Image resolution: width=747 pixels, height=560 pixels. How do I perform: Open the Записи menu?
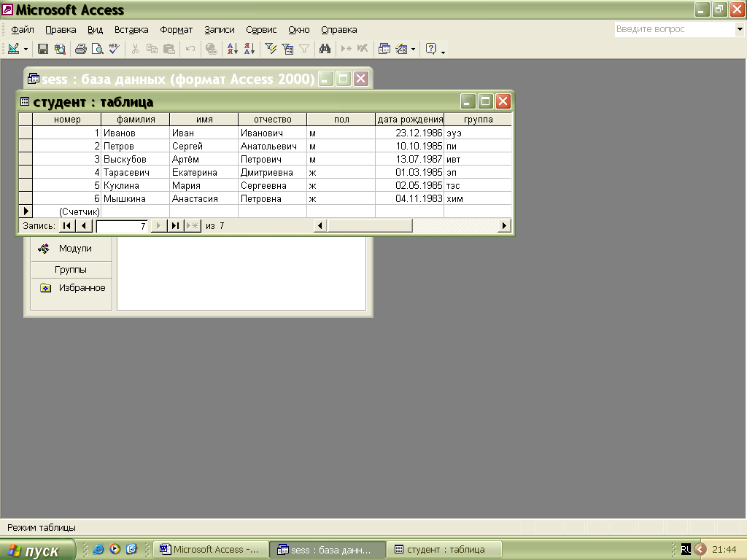(x=220, y=29)
